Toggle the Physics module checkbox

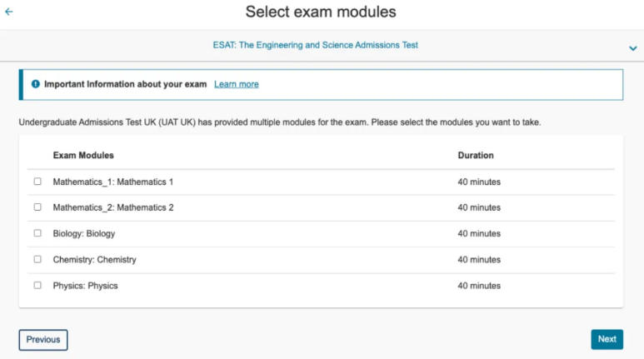37,285
